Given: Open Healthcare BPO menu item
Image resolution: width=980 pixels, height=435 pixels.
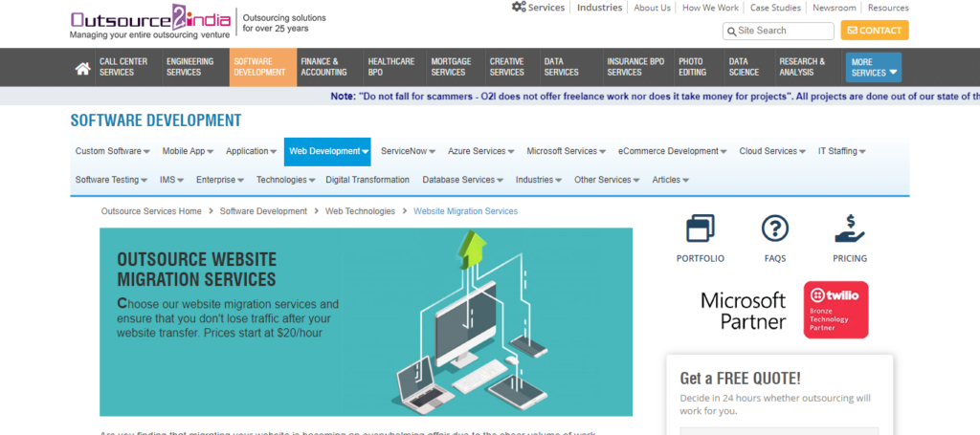Looking at the screenshot, I should pyautogui.click(x=390, y=67).
